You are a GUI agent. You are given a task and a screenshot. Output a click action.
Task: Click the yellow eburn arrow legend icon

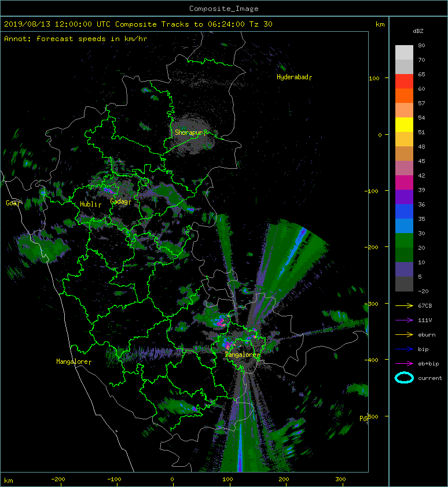[404, 334]
